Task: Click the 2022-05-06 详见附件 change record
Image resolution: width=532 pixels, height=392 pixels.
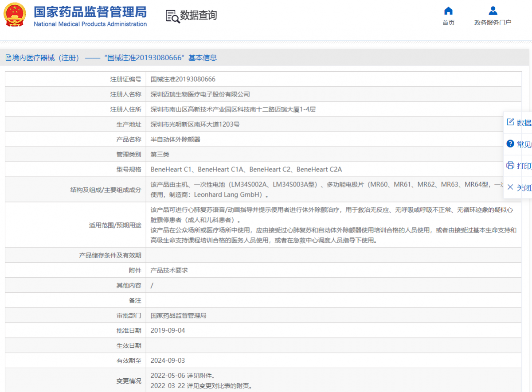Action: (183, 376)
